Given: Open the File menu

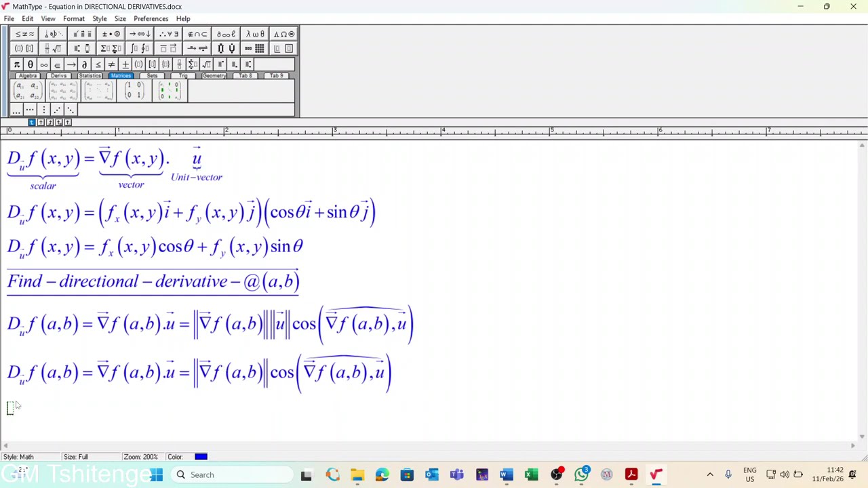Looking at the screenshot, I should tap(9, 19).
